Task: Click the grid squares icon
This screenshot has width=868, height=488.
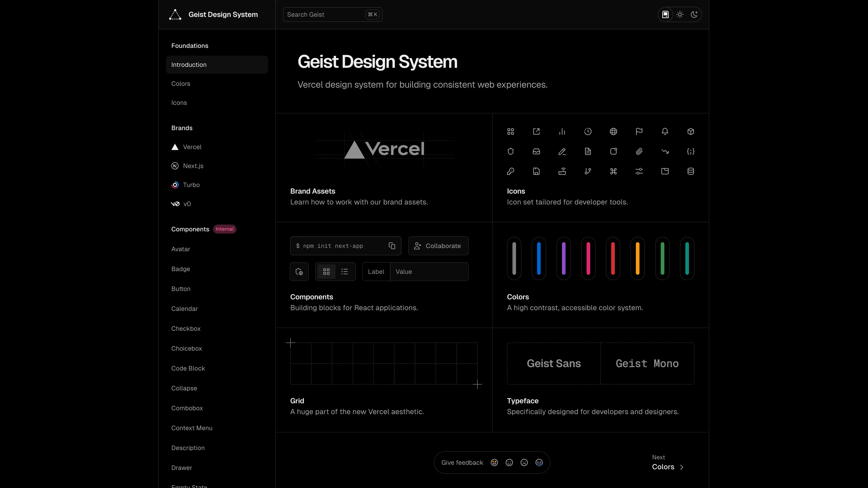Action: [x=510, y=131]
